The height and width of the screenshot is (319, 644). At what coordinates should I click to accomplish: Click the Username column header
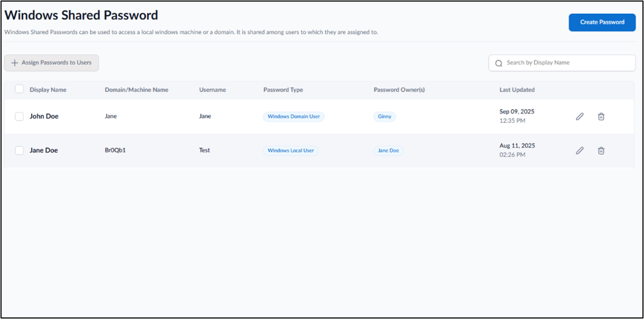(212, 90)
